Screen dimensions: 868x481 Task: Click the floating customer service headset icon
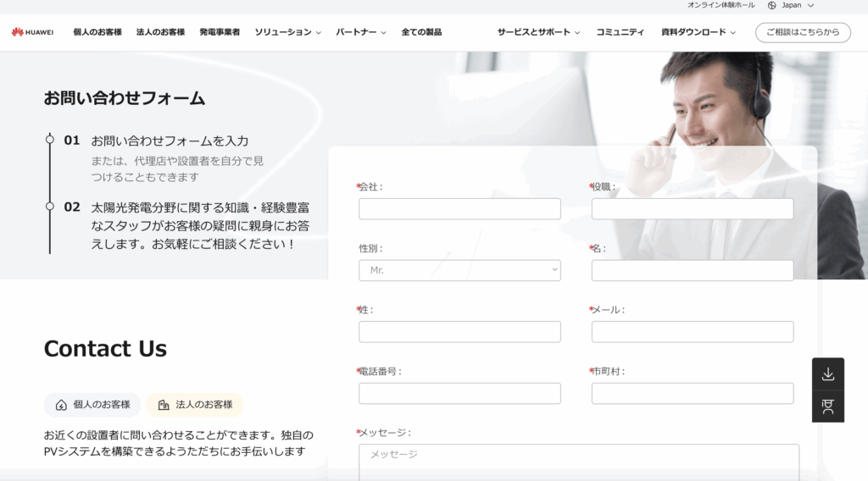click(828, 406)
